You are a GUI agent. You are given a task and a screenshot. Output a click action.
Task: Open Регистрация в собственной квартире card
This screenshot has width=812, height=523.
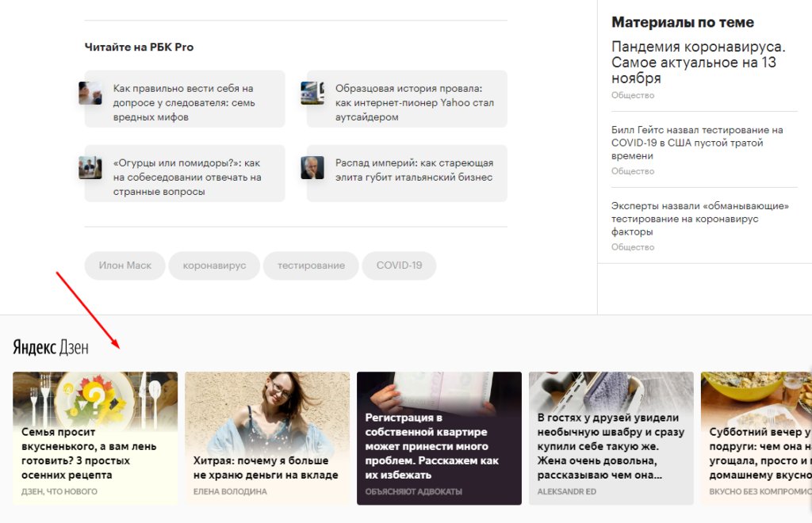pyautogui.click(x=439, y=437)
